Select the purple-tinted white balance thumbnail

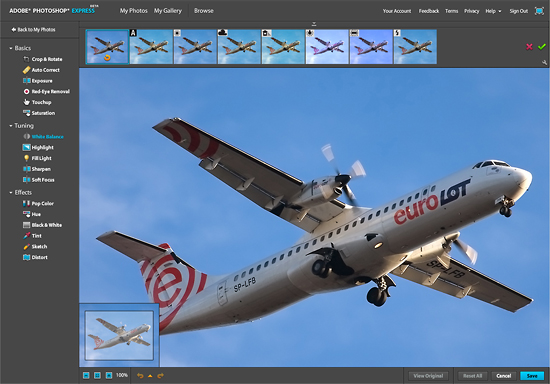coord(327,47)
